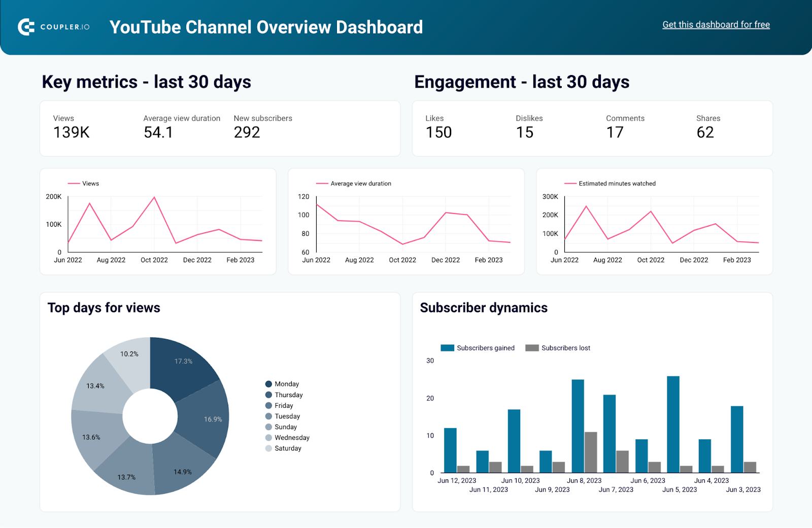812x528 pixels.
Task: Click the Likes metric showing 150
Action: tap(438, 132)
